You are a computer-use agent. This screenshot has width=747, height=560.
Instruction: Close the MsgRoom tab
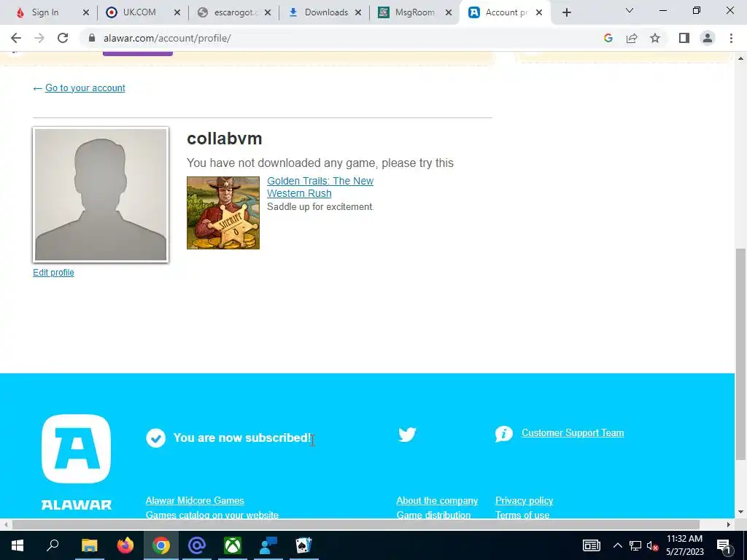pos(449,13)
